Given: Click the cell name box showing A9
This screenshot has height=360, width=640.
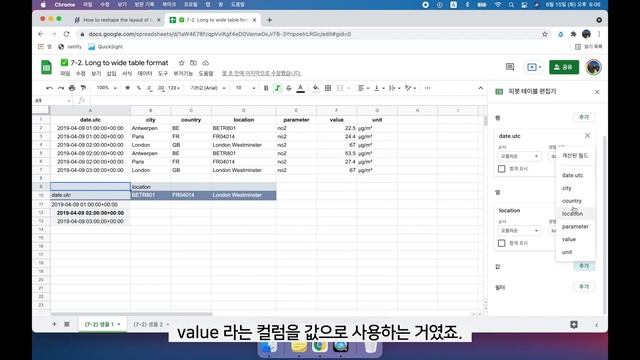Looking at the screenshot, I should [x=52, y=100].
